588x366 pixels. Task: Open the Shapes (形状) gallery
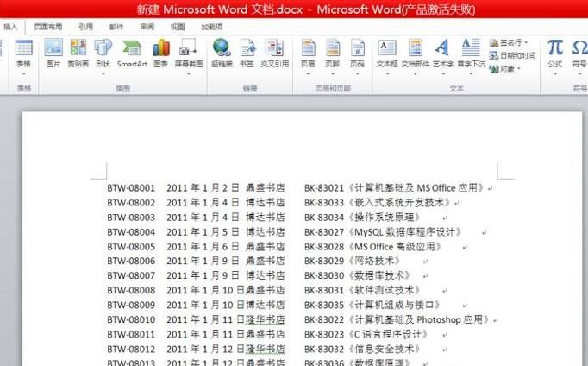click(x=103, y=56)
